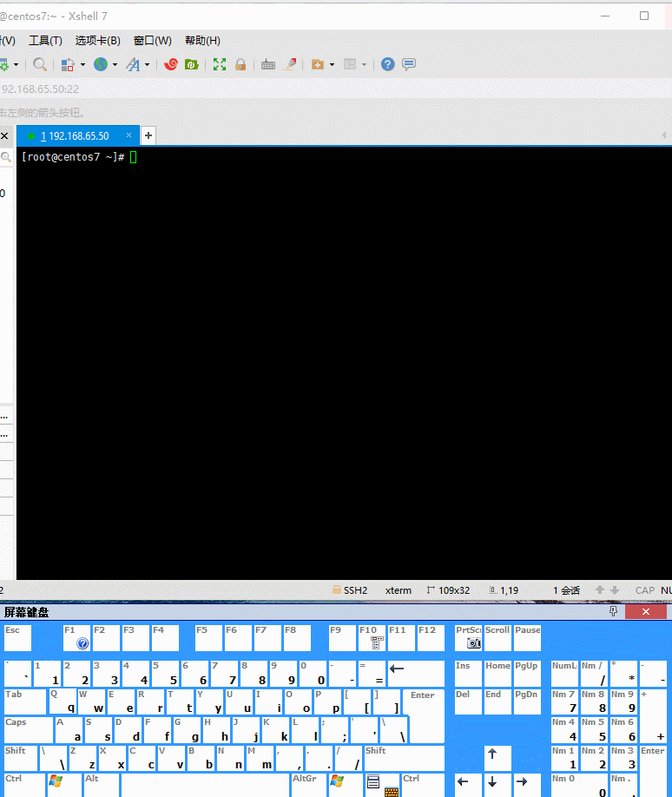
Task: Open the Font settings icon
Action: click(133, 64)
